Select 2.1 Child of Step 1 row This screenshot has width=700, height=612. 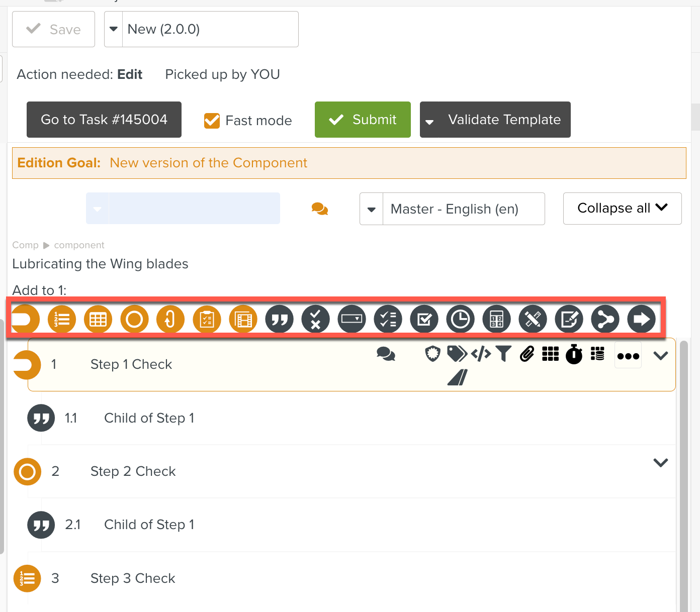(352, 525)
